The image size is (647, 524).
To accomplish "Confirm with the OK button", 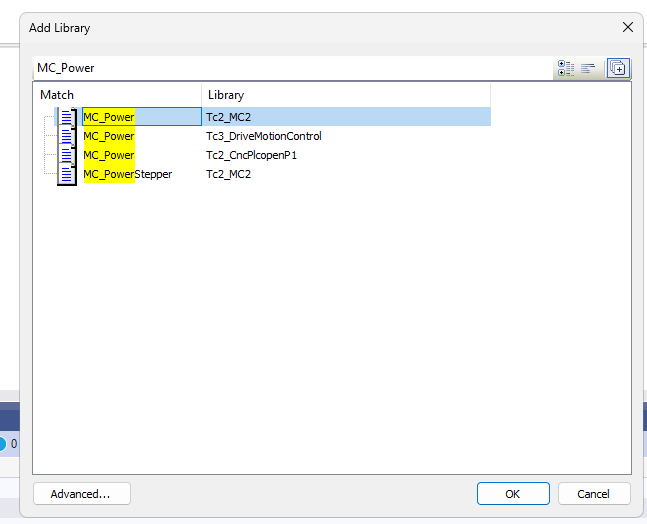I will [x=513, y=494].
